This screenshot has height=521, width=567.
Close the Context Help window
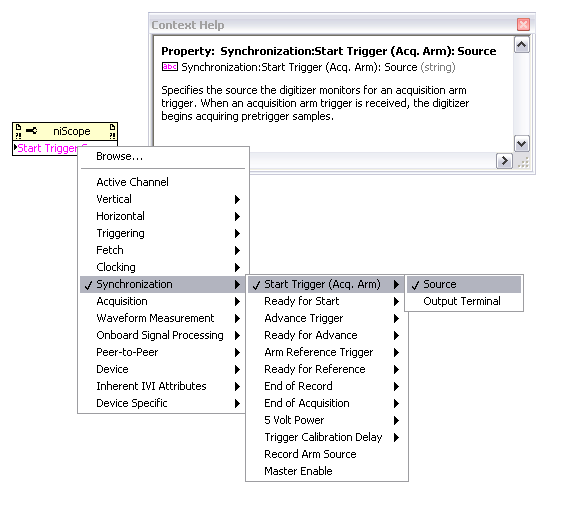coord(523,25)
